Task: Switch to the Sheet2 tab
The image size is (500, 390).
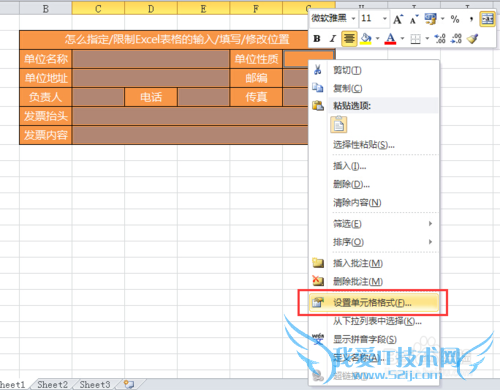Action: pos(52,384)
